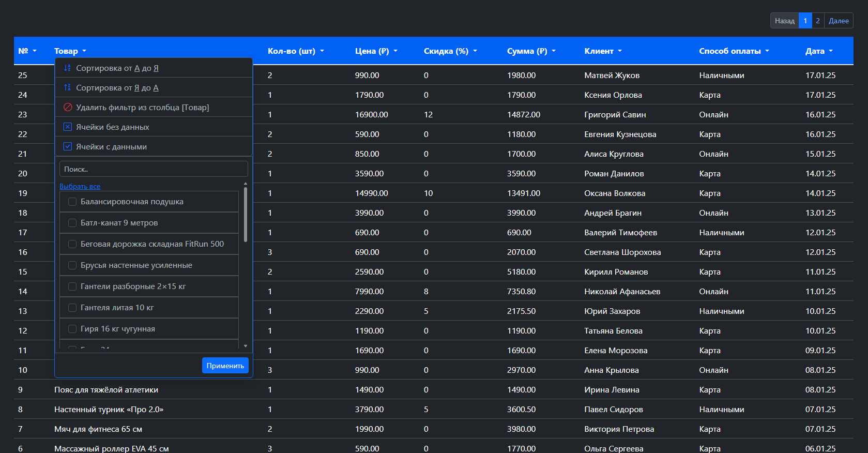Tick the Балансировочная подушка checkbox
The image size is (868, 453).
[x=72, y=202]
